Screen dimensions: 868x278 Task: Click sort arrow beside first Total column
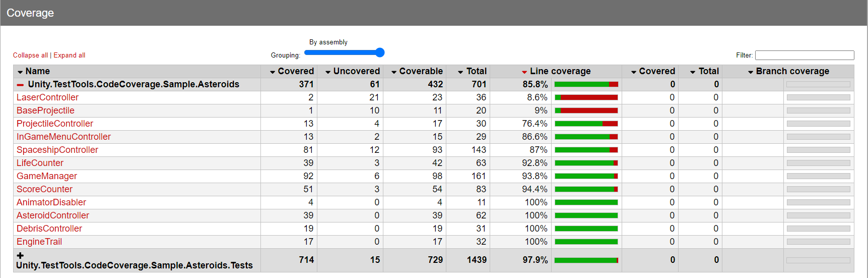point(460,72)
